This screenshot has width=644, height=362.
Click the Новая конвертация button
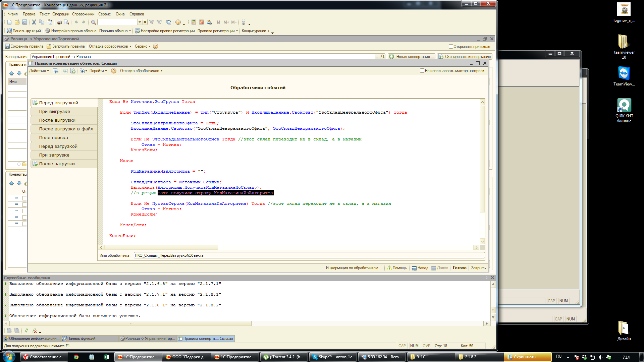[412, 57]
